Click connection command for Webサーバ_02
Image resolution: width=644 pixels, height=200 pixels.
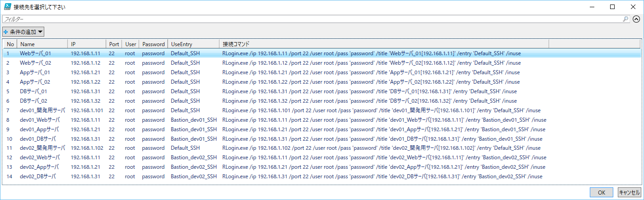tap(371, 63)
